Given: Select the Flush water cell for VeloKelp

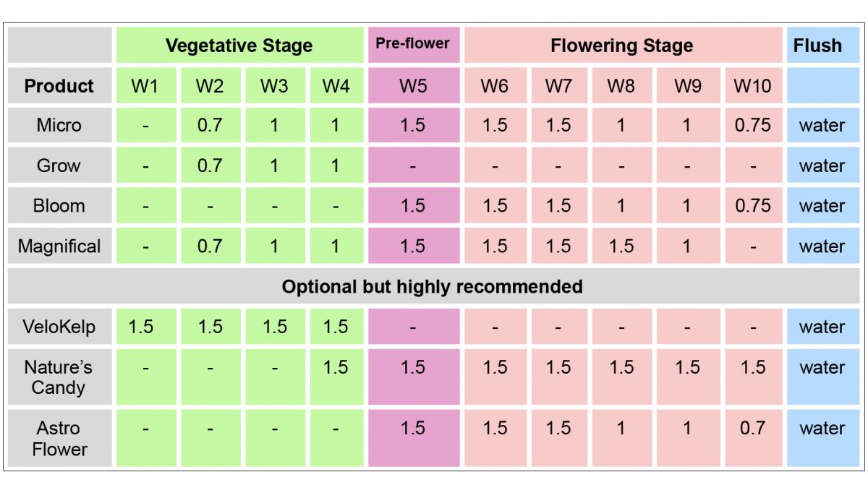Looking at the screenshot, I should pos(822,327).
